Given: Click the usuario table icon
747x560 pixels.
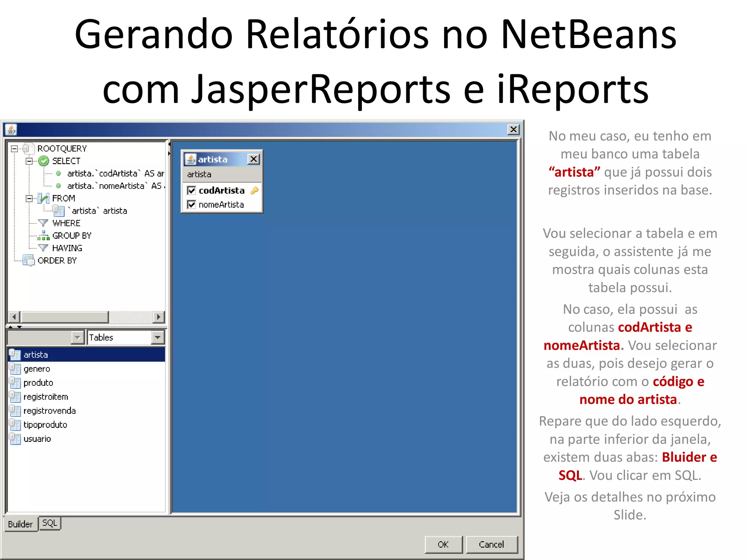Looking at the screenshot, I should (x=15, y=439).
